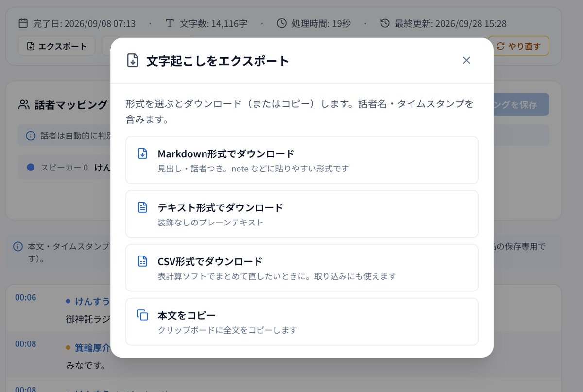Image resolution: width=583 pixels, height=392 pixels.
Task: Choose CSV形式でダウンロード option
Action: pos(302,268)
